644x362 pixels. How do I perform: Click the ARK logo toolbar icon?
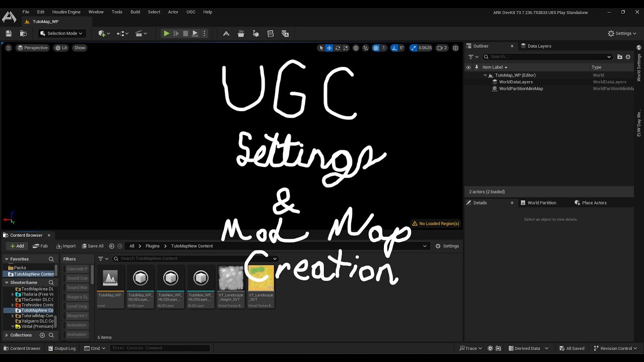click(226, 34)
